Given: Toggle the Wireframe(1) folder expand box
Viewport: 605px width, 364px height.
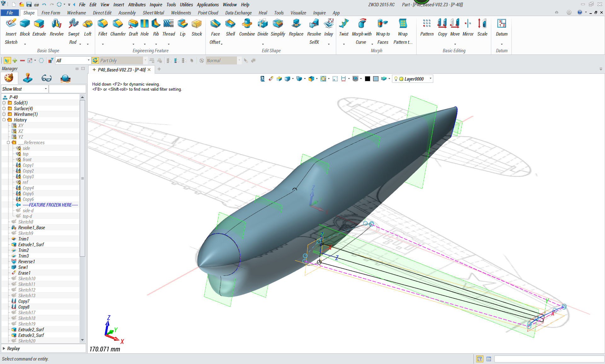Looking at the screenshot, I should click(4, 114).
